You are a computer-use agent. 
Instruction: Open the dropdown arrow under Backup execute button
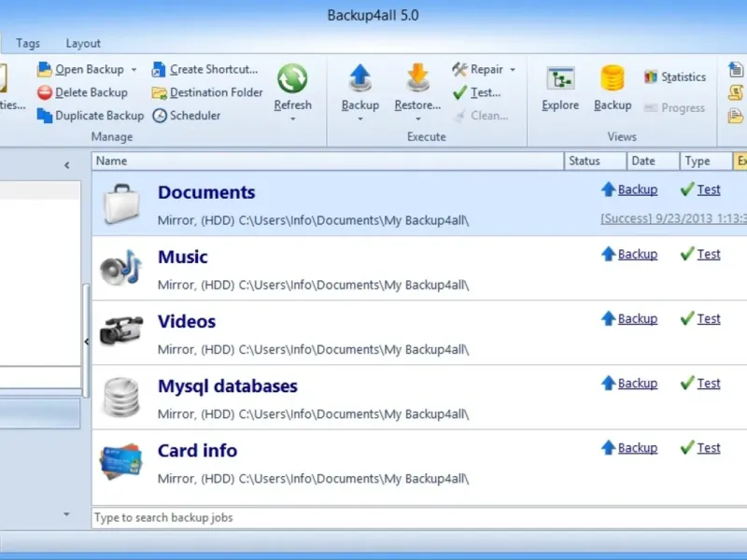coord(360,119)
